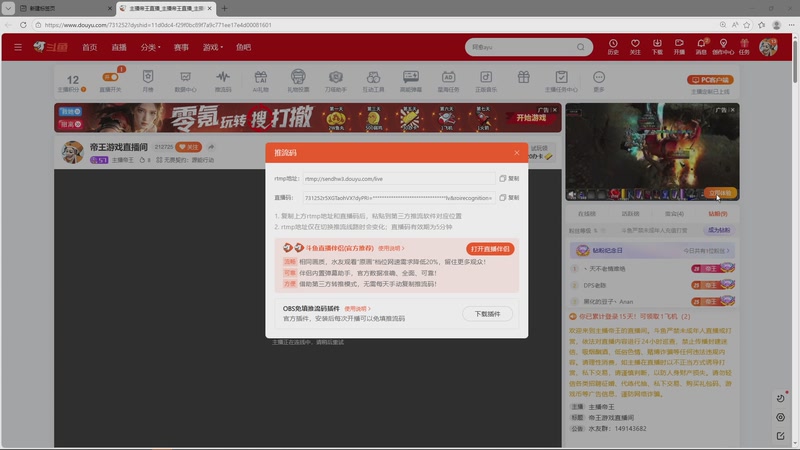Click the search magnifier icon

[x=581, y=47]
